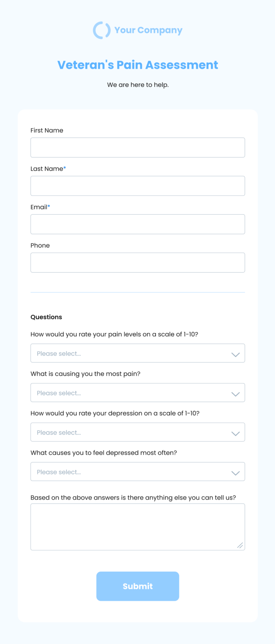Click the arrow of causing pain select

[236, 394]
